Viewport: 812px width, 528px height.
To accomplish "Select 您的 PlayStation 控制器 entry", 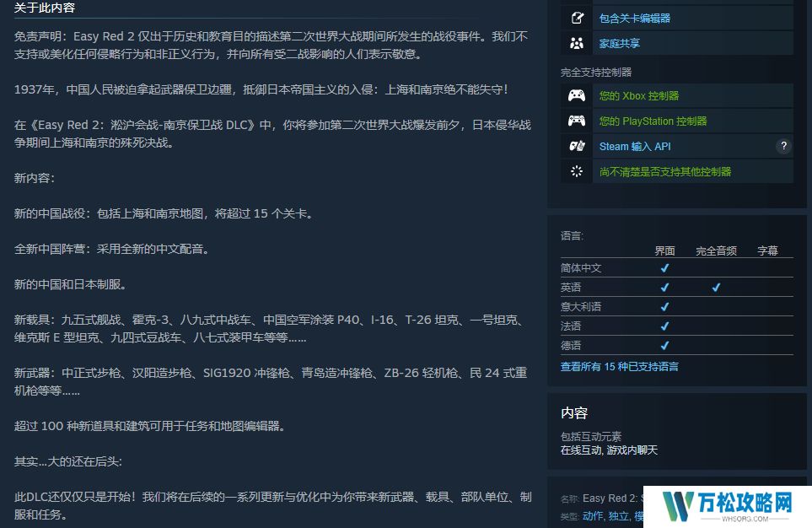I will [653, 121].
